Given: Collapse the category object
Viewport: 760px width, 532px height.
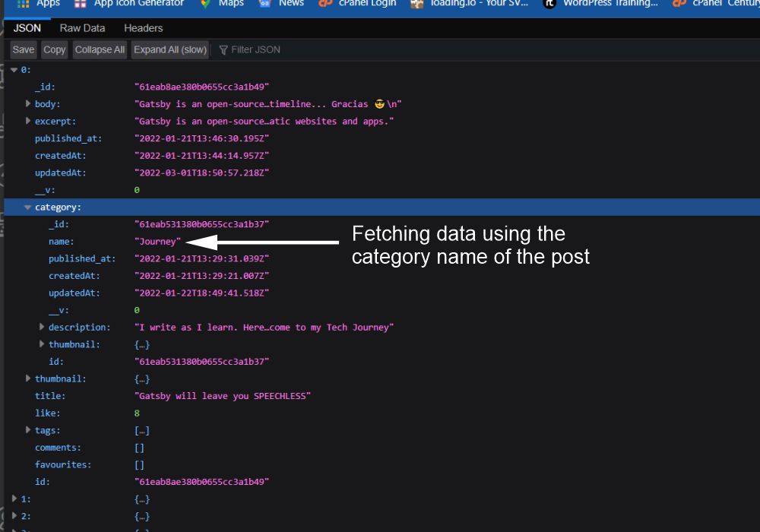Looking at the screenshot, I should pyautogui.click(x=27, y=207).
